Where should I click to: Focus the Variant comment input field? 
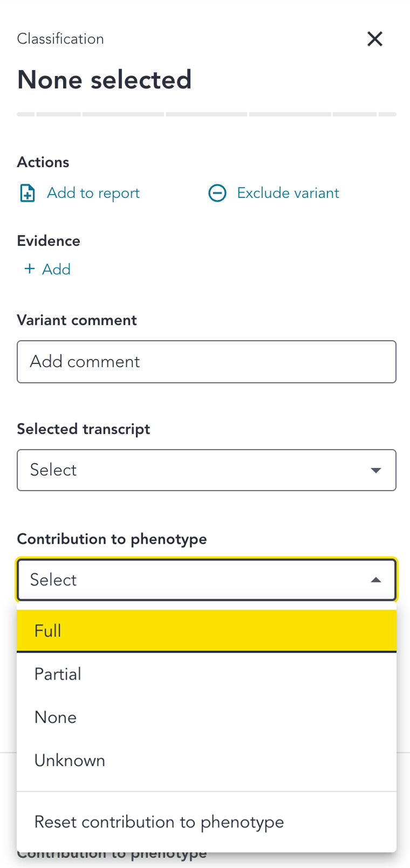[206, 362]
